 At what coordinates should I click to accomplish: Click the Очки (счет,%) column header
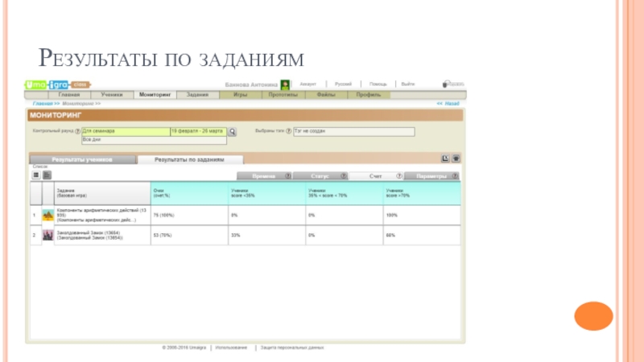pyautogui.click(x=189, y=193)
